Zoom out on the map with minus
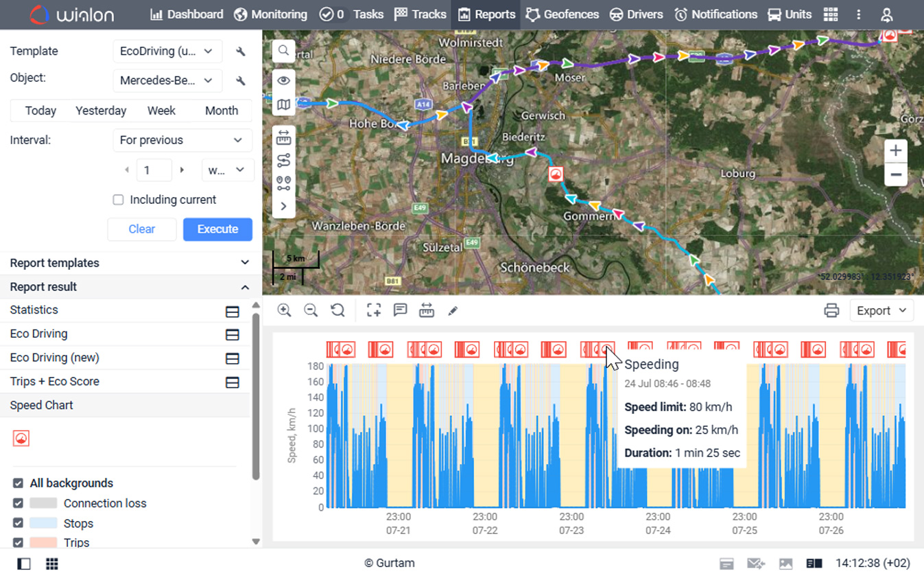 pyautogui.click(x=895, y=174)
